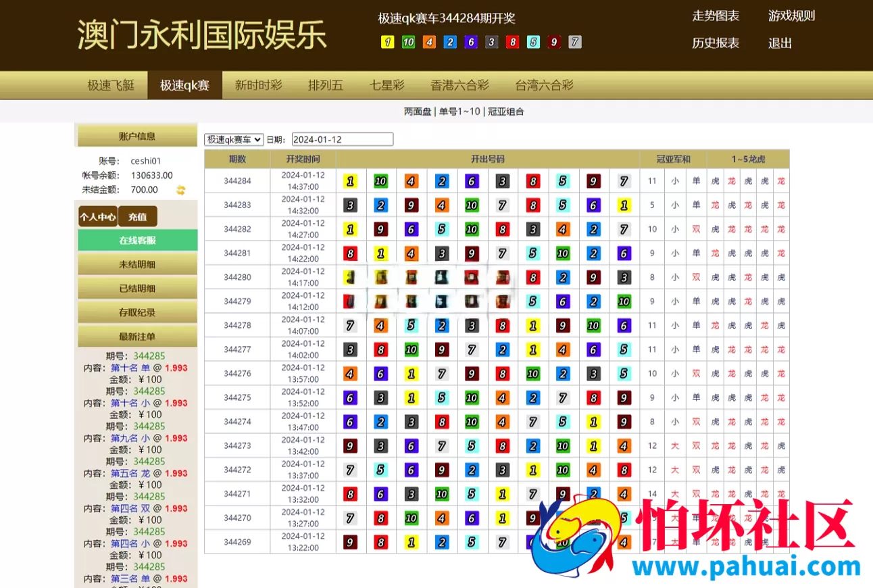Open 历史报表 history report link
873x588 pixels.
click(716, 43)
